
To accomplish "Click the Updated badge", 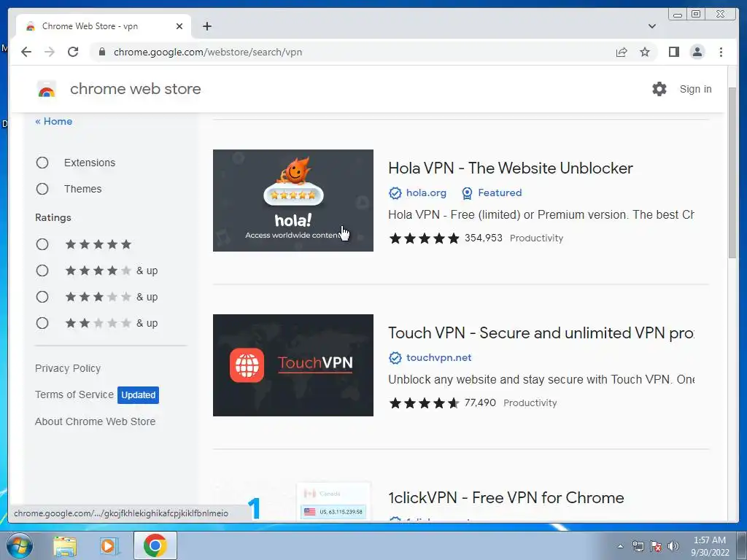I will [x=138, y=394].
